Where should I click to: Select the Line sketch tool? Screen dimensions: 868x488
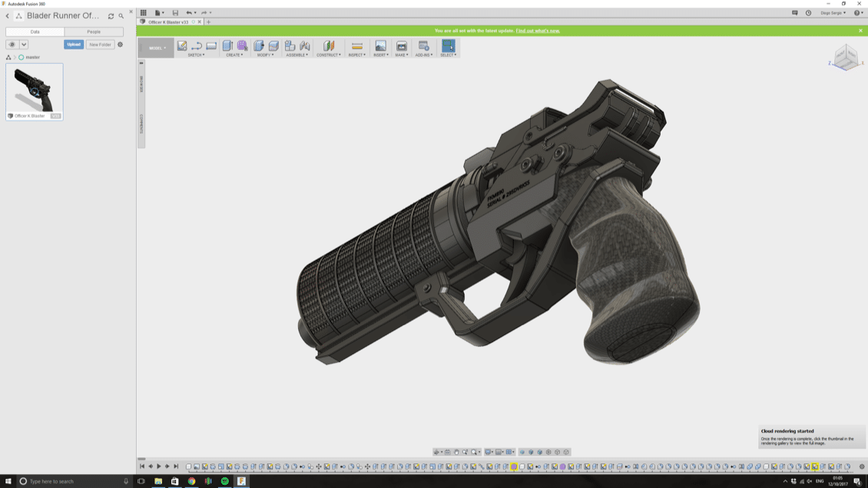pos(197,46)
